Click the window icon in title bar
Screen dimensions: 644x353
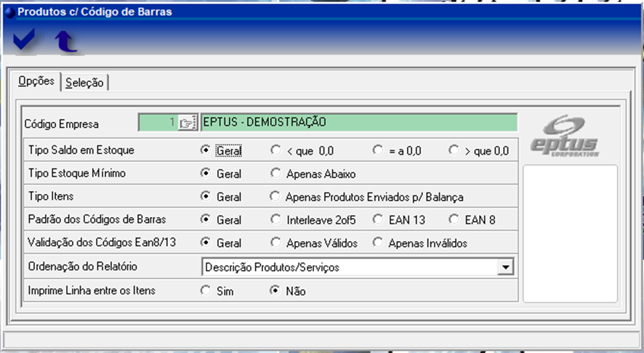(9, 12)
